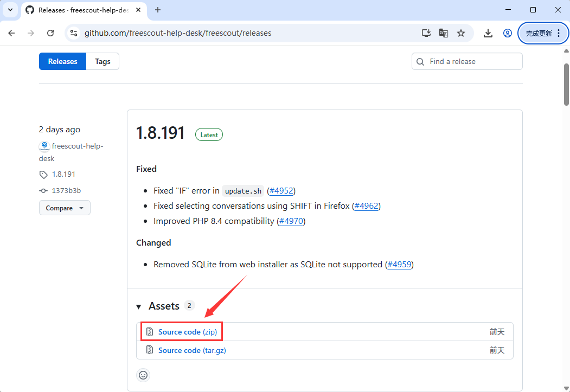Add reaction with smiley icon
Viewport: 570px width, 392px height.
(143, 375)
